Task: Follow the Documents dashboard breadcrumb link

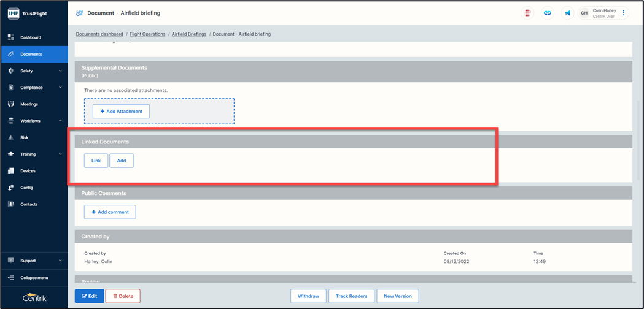Action: click(99, 34)
